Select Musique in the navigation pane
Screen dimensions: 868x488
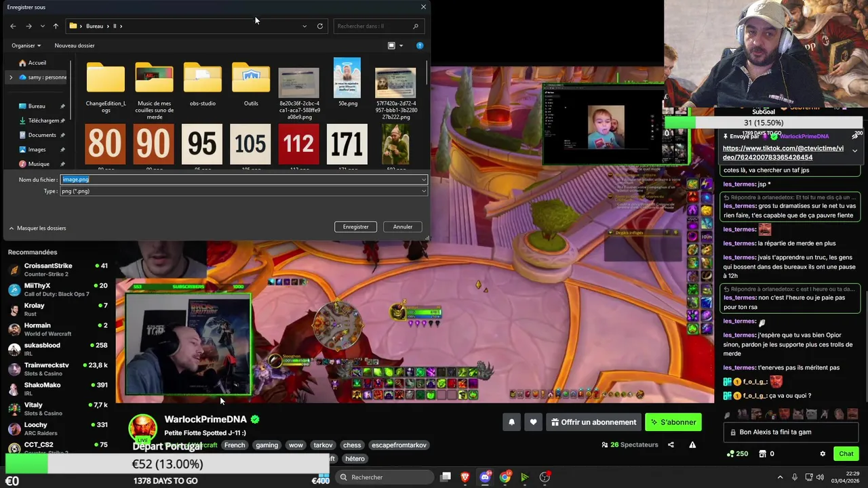point(39,164)
